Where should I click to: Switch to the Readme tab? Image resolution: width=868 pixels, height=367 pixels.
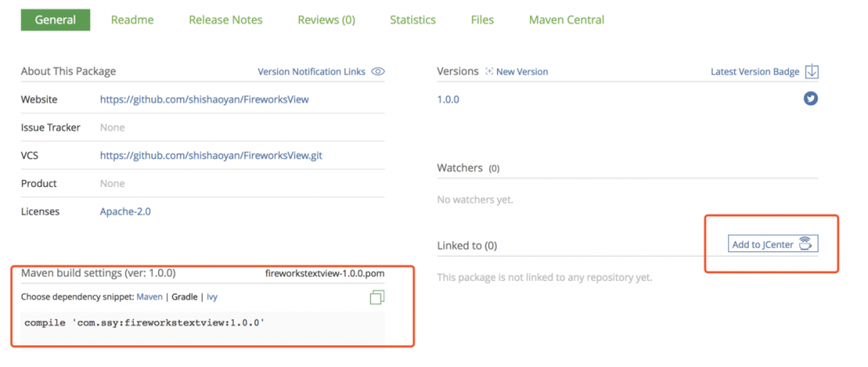(x=132, y=19)
